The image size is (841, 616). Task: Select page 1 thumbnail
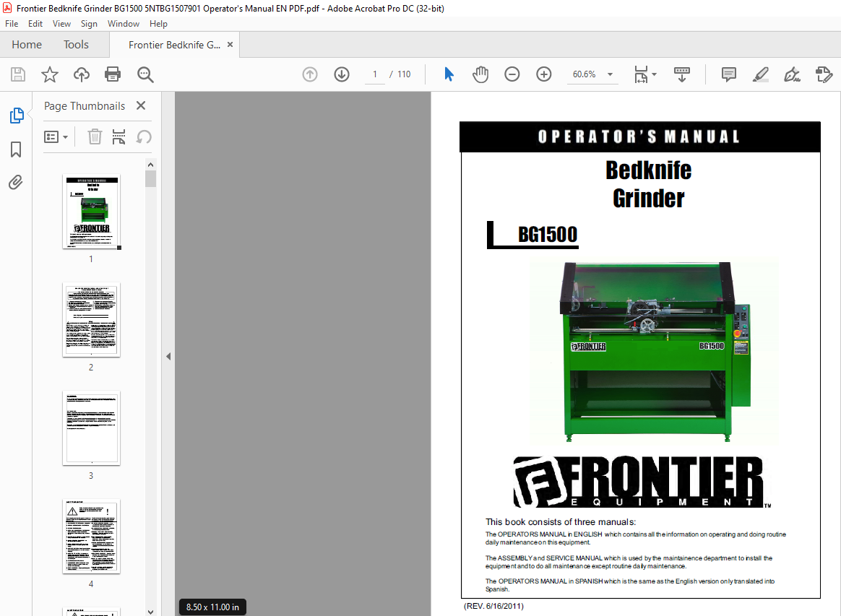pos(91,211)
